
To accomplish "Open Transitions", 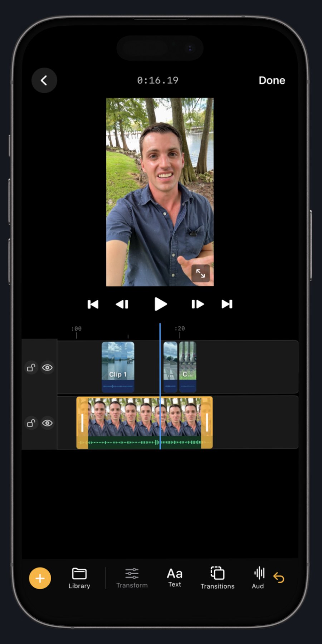I will coord(218,578).
